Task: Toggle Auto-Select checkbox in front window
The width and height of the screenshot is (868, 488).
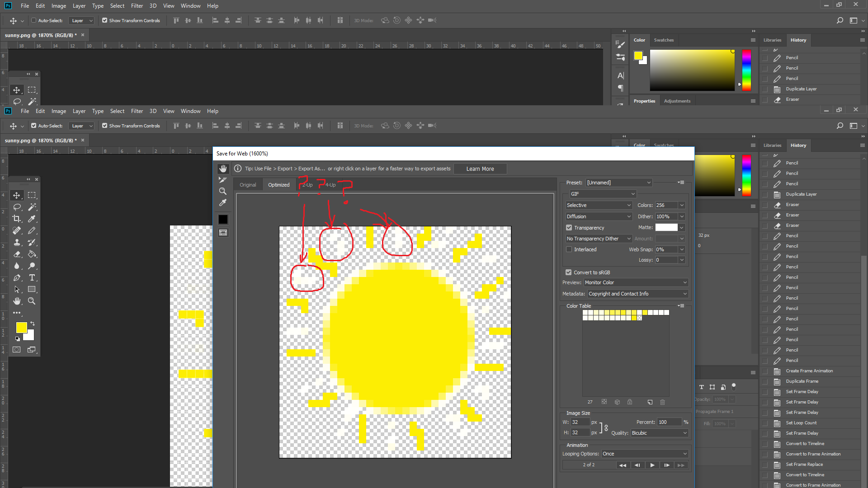Action: pyautogui.click(x=34, y=126)
